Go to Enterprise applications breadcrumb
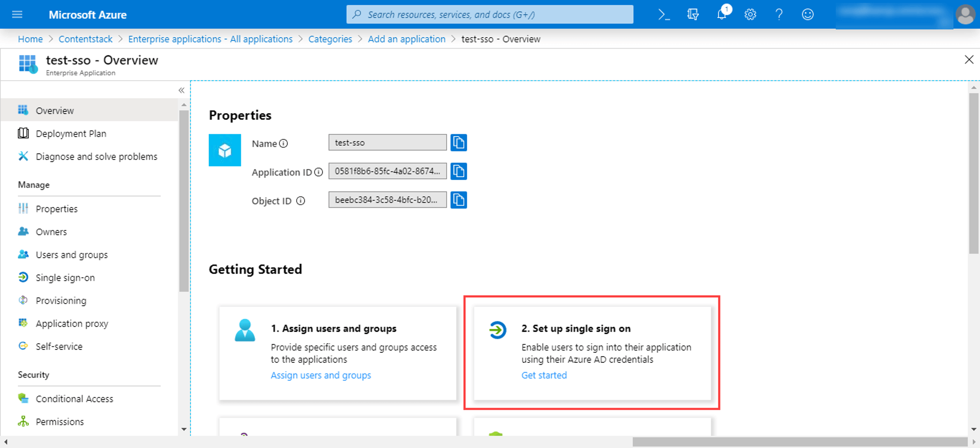Screen dimensions: 980x448 coord(210,39)
